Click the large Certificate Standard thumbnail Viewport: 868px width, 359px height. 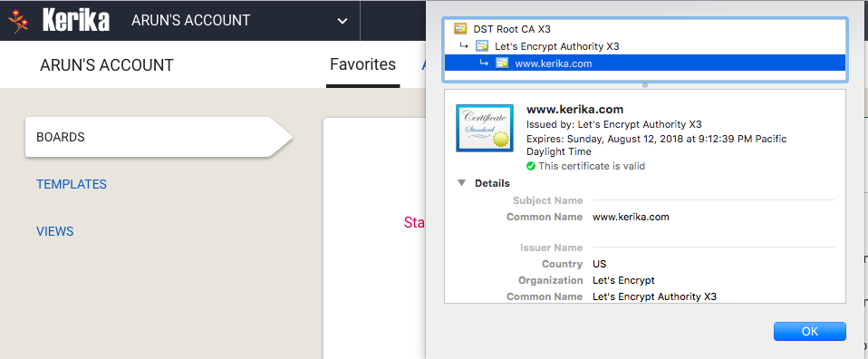[485, 128]
